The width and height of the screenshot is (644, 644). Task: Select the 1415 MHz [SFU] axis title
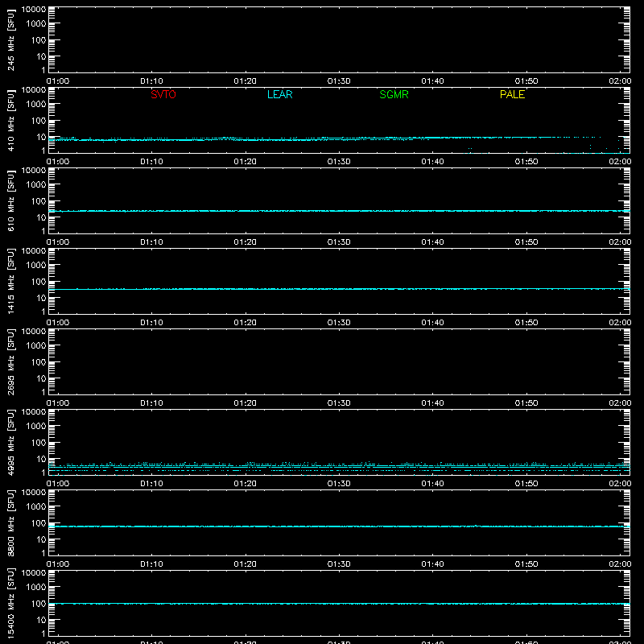point(10,282)
